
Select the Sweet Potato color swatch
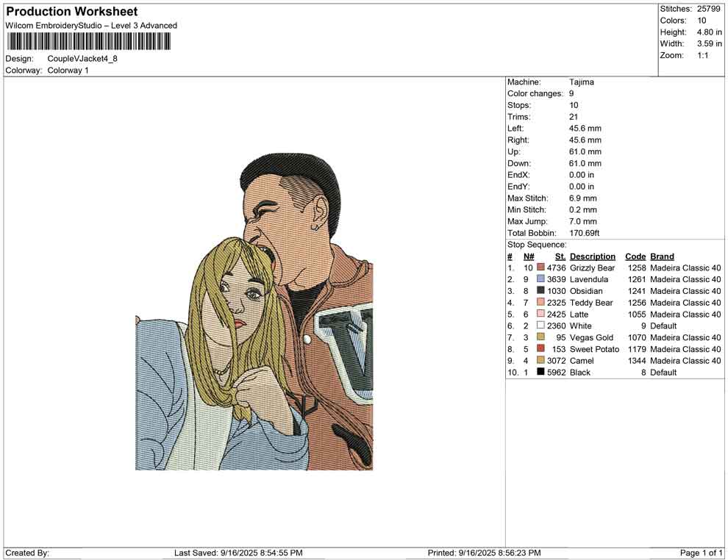540,349
